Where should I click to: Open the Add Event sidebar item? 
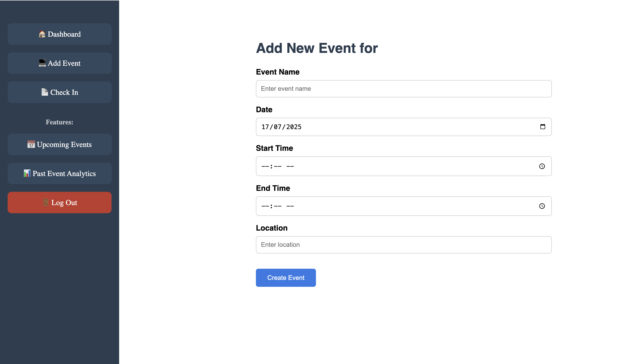pos(60,63)
